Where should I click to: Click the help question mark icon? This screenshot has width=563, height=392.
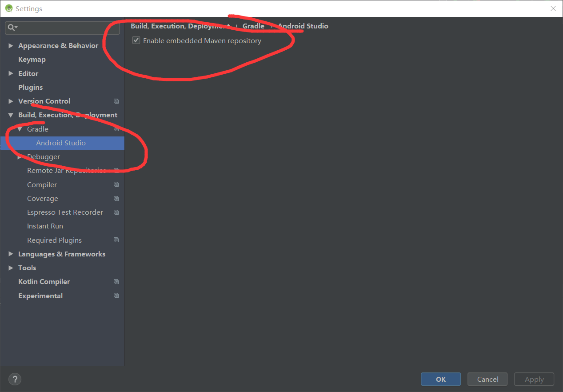(x=15, y=379)
